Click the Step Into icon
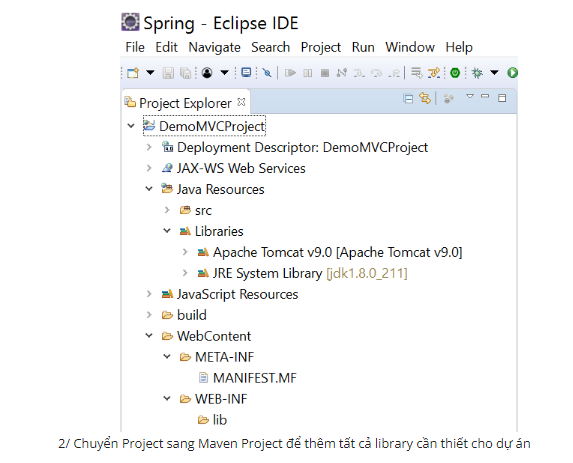 point(359,73)
